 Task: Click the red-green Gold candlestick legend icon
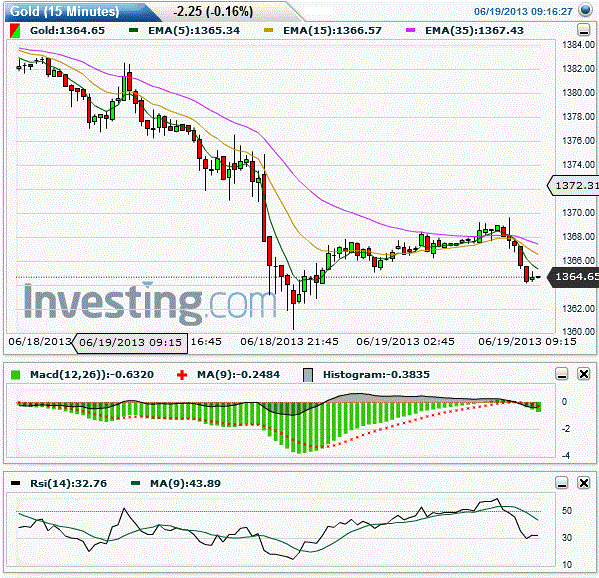(x=15, y=31)
